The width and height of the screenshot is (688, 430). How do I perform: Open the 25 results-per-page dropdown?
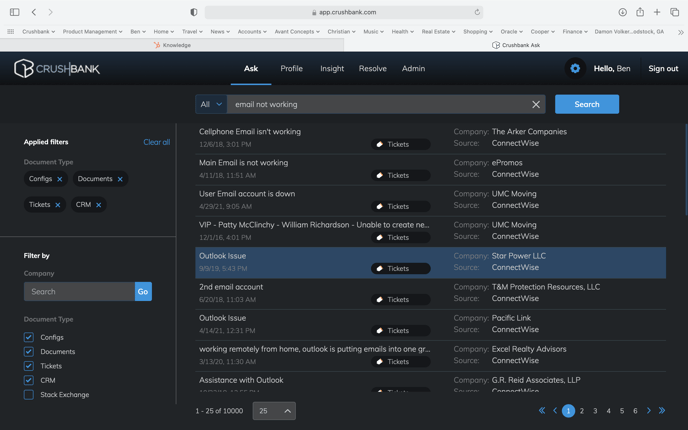[x=274, y=411]
